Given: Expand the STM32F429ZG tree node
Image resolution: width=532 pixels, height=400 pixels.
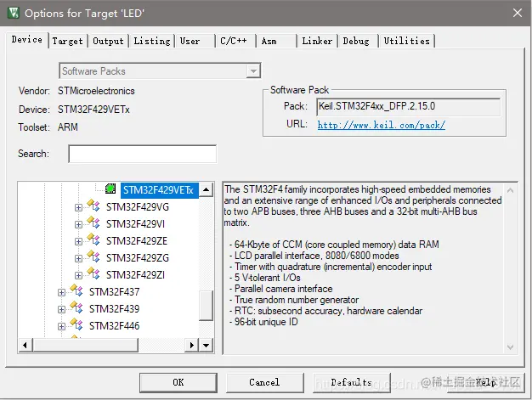Looking at the screenshot, I should click(x=78, y=258).
